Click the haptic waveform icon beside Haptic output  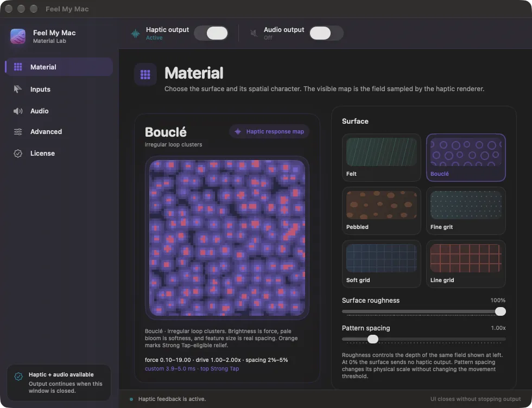point(135,33)
